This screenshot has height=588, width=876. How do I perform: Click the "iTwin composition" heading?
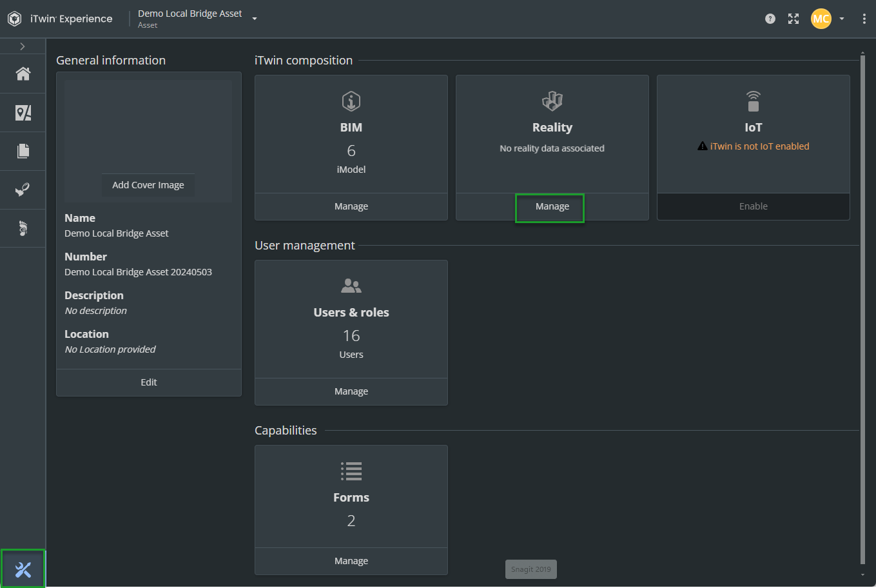click(x=304, y=61)
